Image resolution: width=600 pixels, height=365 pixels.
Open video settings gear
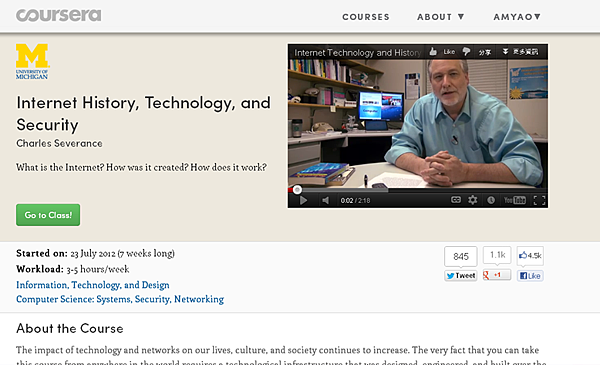coord(473,200)
